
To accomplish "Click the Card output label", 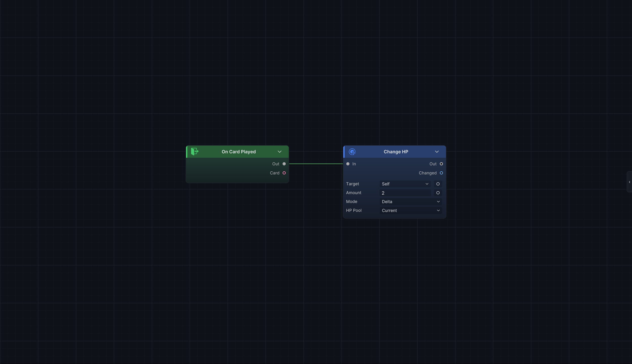I will [x=275, y=173].
